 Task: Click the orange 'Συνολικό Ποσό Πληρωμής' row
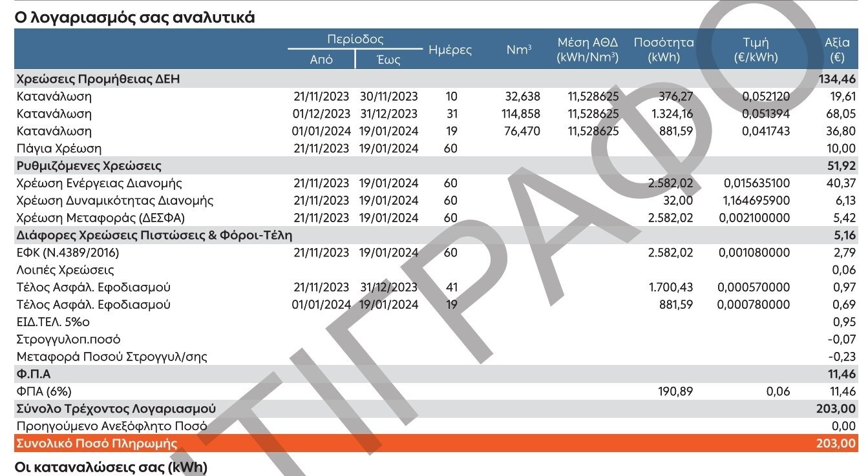tap(438, 443)
